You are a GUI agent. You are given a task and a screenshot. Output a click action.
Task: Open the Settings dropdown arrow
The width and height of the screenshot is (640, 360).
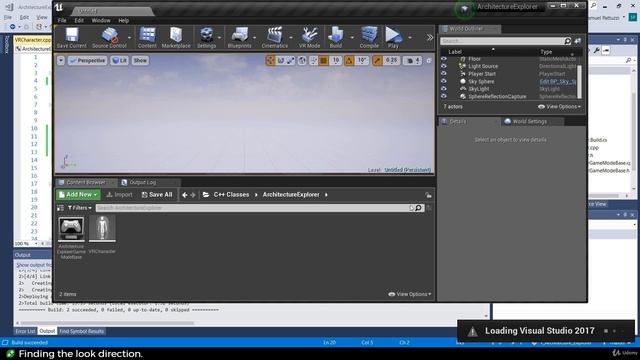220,38
